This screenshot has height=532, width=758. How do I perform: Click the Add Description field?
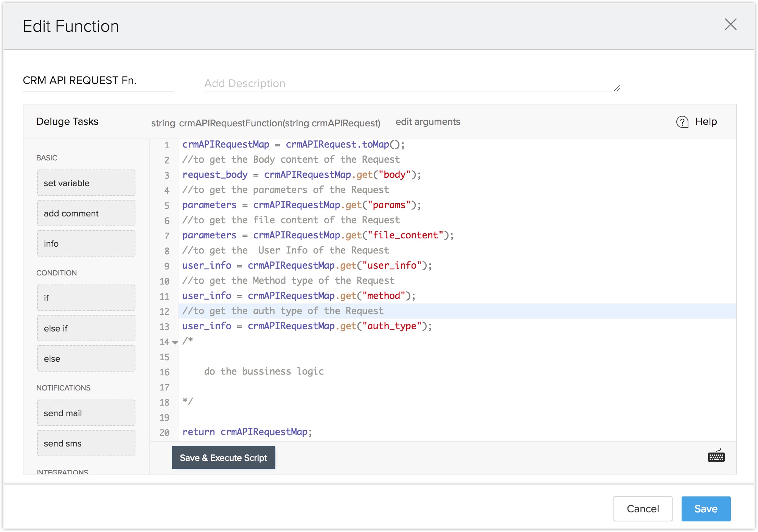[x=409, y=84]
